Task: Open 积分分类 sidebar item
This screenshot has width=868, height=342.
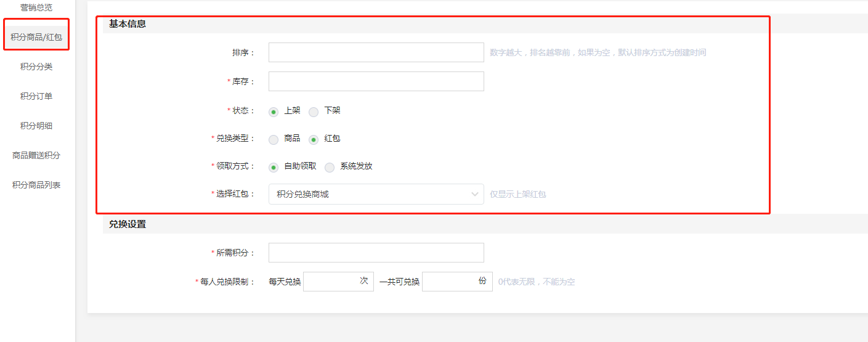Action: pos(36,67)
